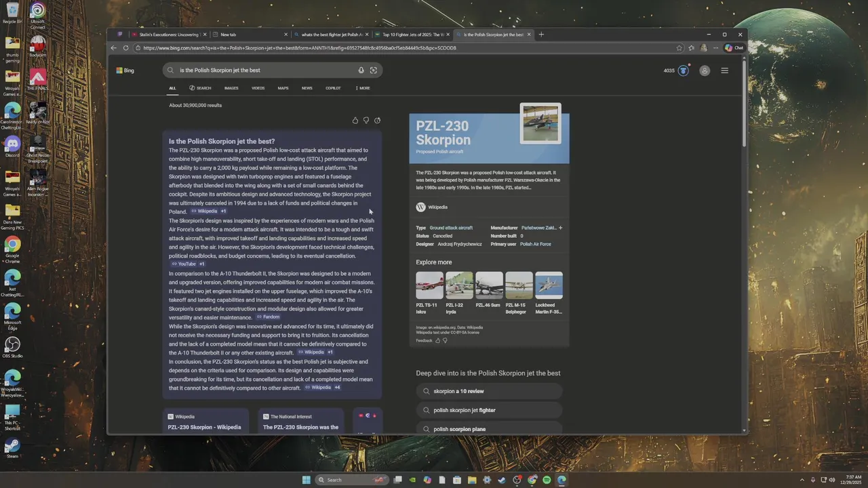Open Copilot Chat button in Edge toolbar
Viewport: 868px width, 488px height.
(734, 48)
